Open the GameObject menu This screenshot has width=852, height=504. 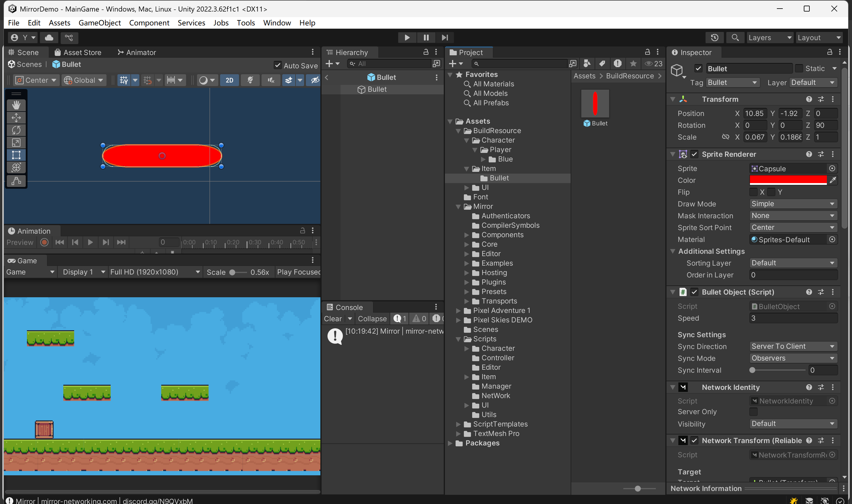tap(99, 23)
